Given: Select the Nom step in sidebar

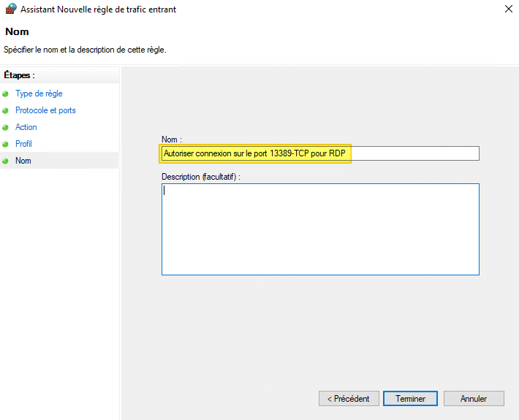Looking at the screenshot, I should pos(23,161).
